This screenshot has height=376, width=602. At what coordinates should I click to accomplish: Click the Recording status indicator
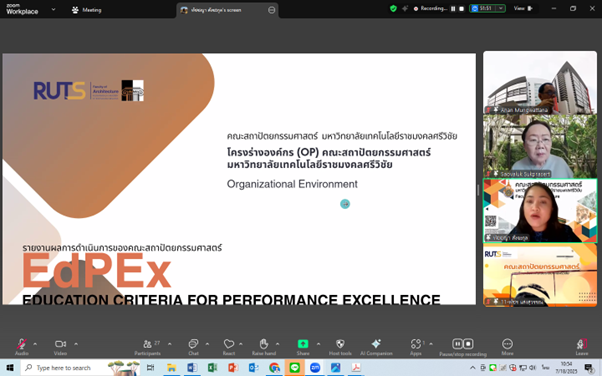430,8
